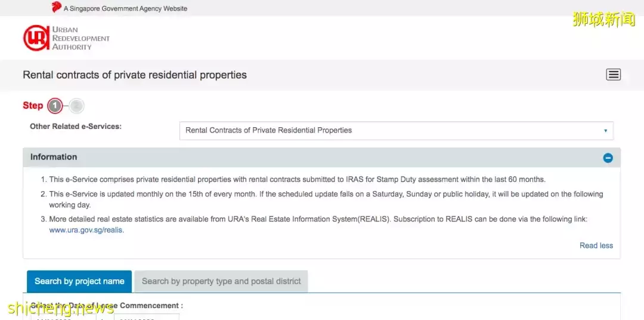
Task: Select Search by property type and postal district tab
Action: [x=221, y=281]
